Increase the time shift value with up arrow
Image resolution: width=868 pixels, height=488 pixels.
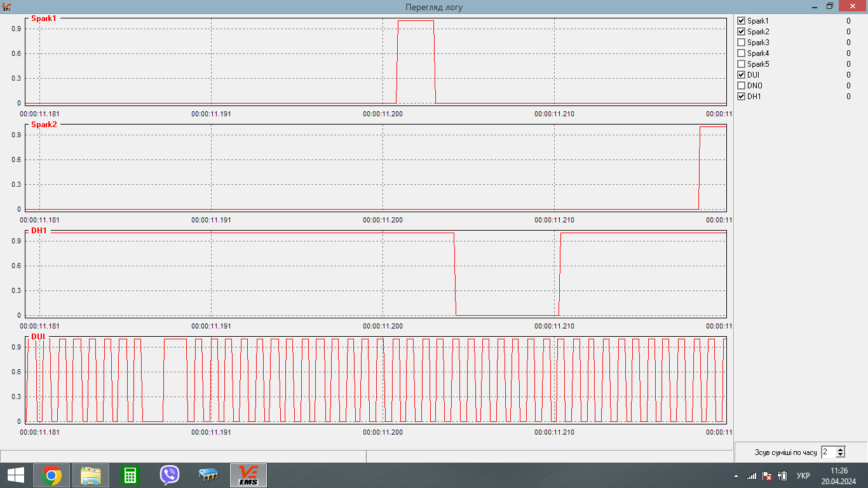coord(841,449)
